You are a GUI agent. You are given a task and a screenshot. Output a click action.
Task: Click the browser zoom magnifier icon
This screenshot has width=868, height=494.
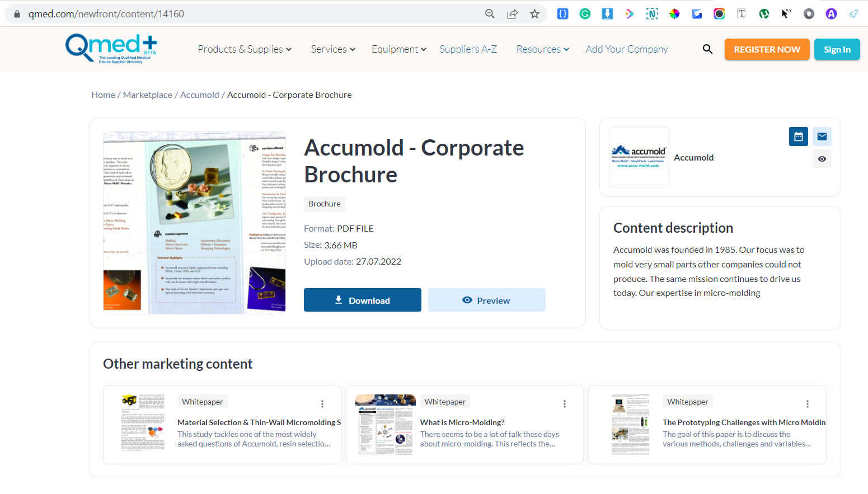pyautogui.click(x=490, y=14)
